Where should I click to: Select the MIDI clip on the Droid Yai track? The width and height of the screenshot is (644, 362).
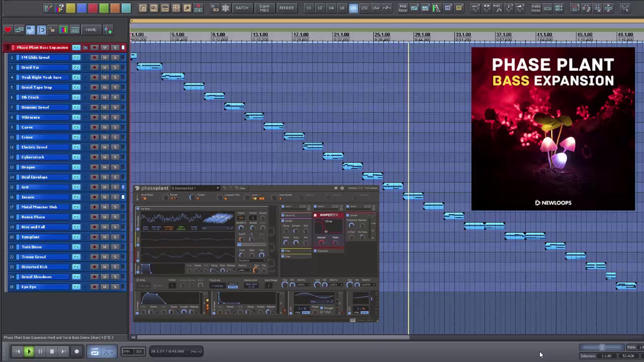149,66
